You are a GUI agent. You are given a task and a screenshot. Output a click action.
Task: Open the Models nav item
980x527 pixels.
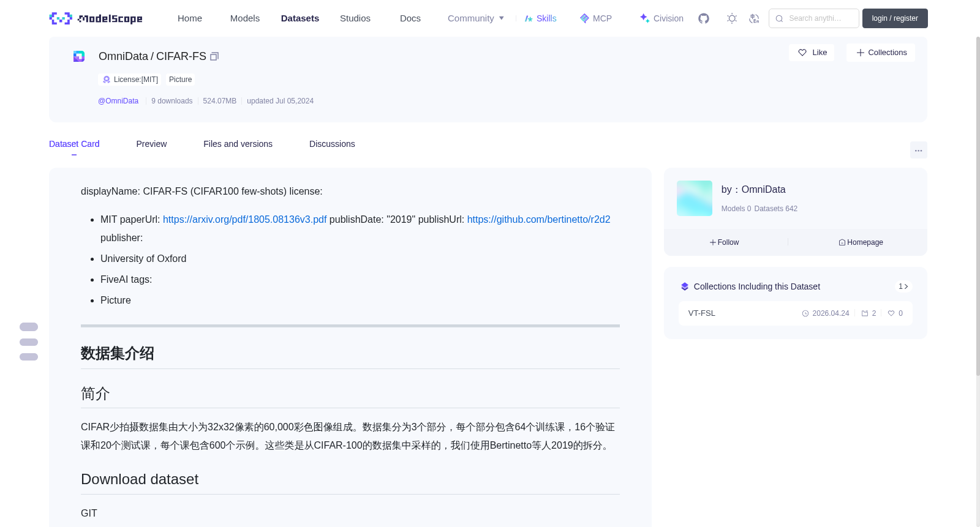pos(245,18)
